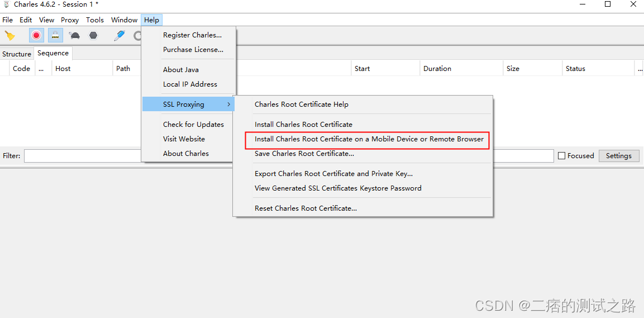This screenshot has width=644, height=318.
Task: Sort by the Start column header
Action: click(x=385, y=69)
